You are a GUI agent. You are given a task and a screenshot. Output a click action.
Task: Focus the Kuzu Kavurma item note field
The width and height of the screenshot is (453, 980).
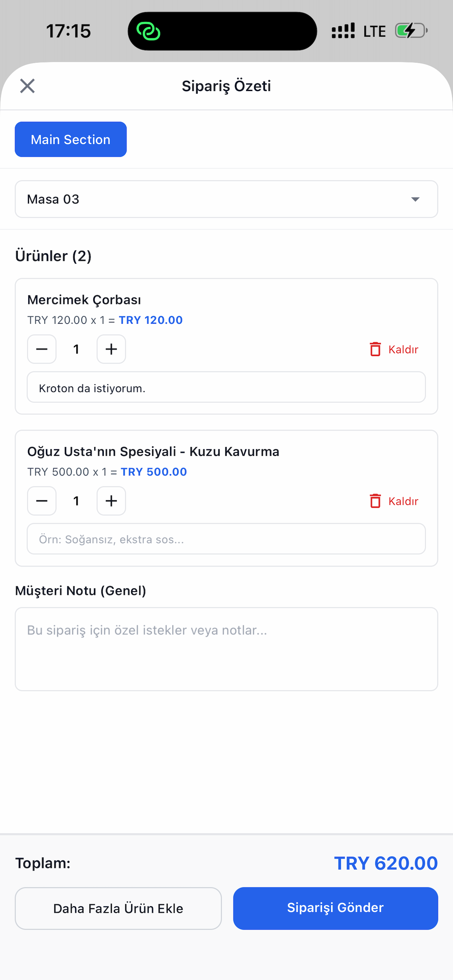pyautogui.click(x=226, y=539)
